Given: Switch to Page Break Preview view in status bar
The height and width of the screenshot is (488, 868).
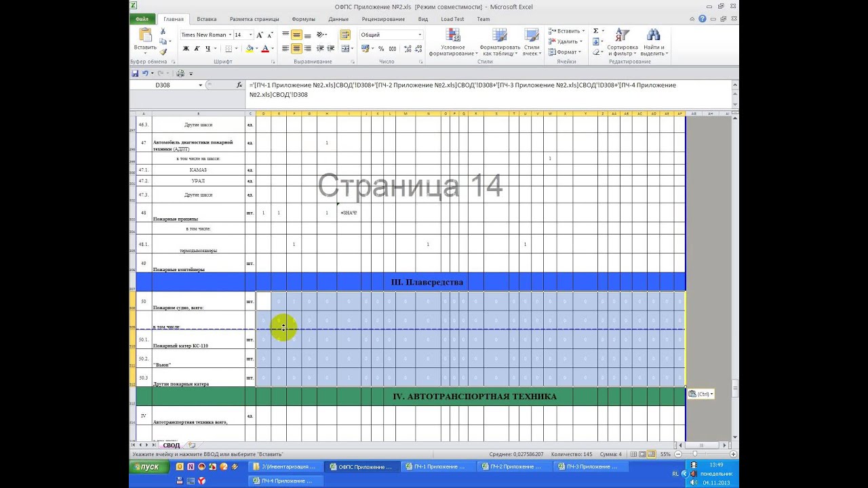Looking at the screenshot, I should pos(652,454).
